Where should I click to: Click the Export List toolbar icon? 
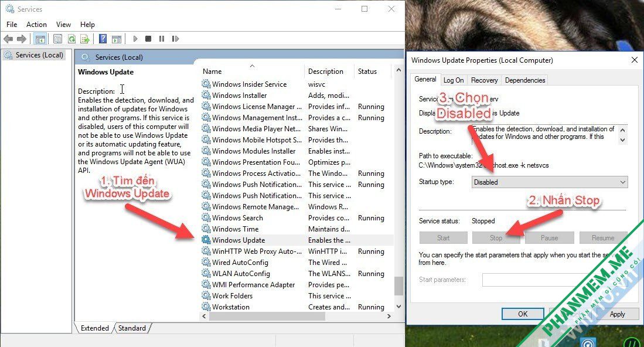(85, 39)
